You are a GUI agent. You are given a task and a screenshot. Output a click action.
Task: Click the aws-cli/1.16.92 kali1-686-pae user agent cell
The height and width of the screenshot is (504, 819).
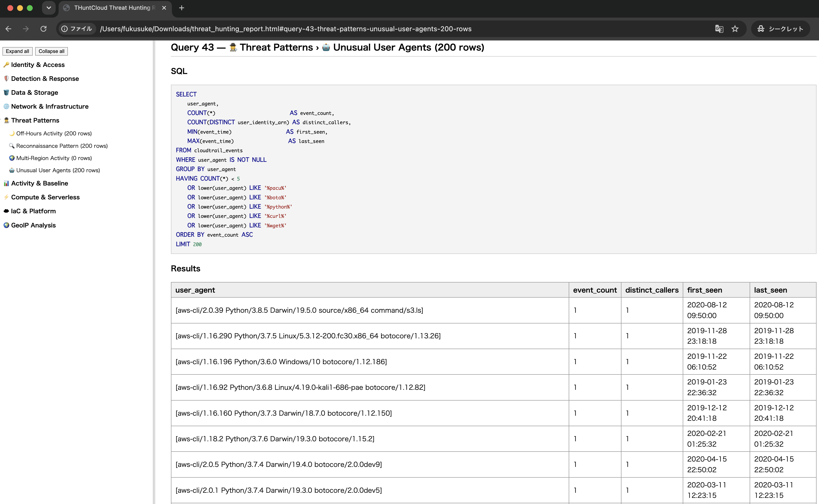370,387
